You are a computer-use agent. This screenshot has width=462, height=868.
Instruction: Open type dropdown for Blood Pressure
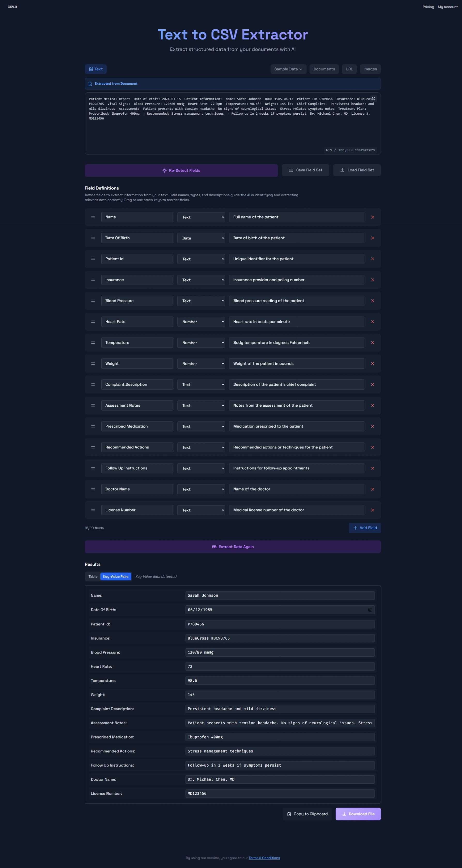pyautogui.click(x=201, y=301)
